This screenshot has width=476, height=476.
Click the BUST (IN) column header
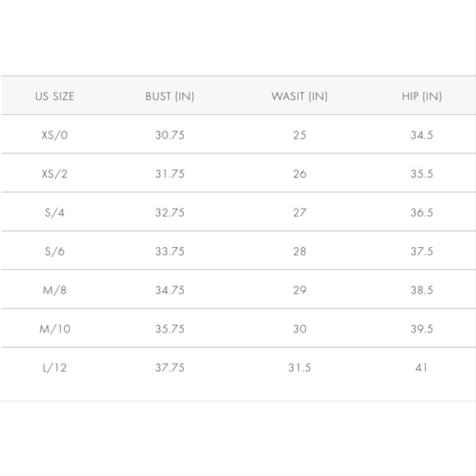click(170, 96)
